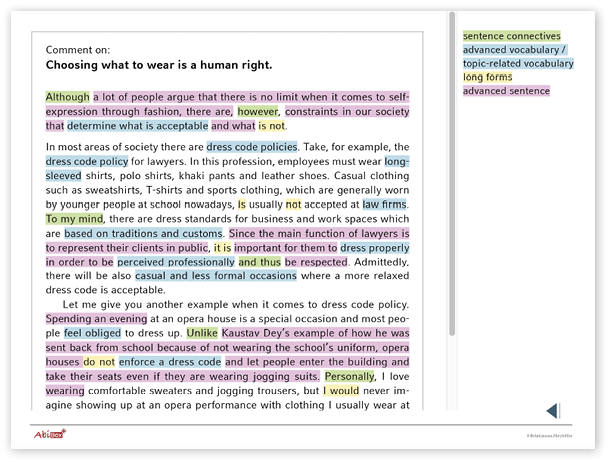Click the highlighted phrase 'To my mind'
The image size is (609, 463).
pos(75,218)
